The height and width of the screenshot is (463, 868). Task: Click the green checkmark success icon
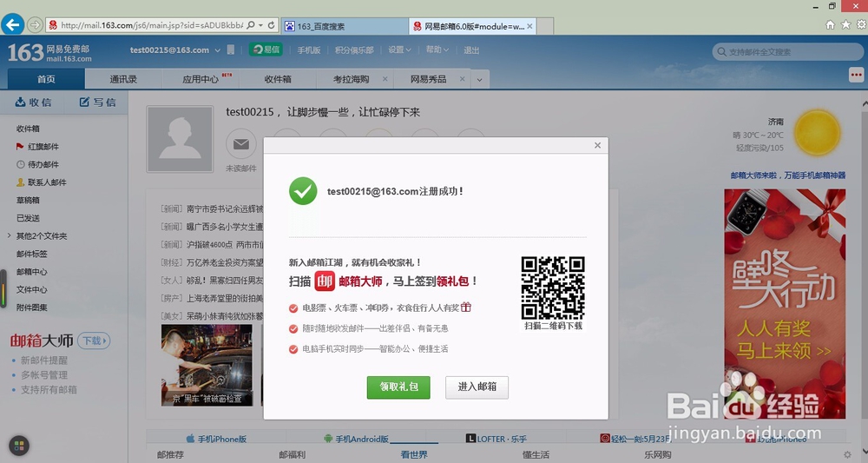click(x=303, y=191)
